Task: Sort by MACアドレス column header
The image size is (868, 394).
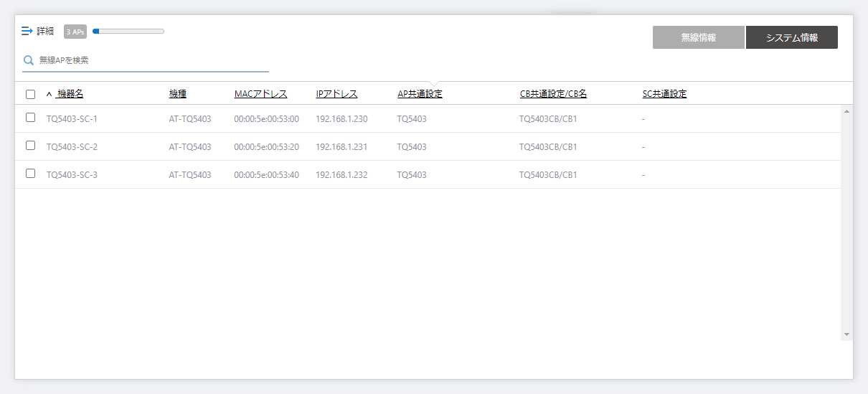Action: [260, 94]
